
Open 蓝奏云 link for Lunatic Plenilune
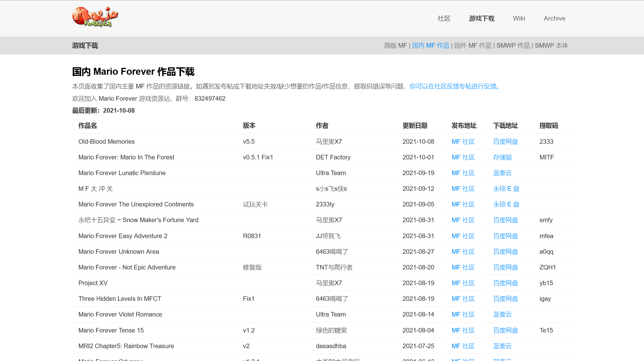(x=502, y=173)
